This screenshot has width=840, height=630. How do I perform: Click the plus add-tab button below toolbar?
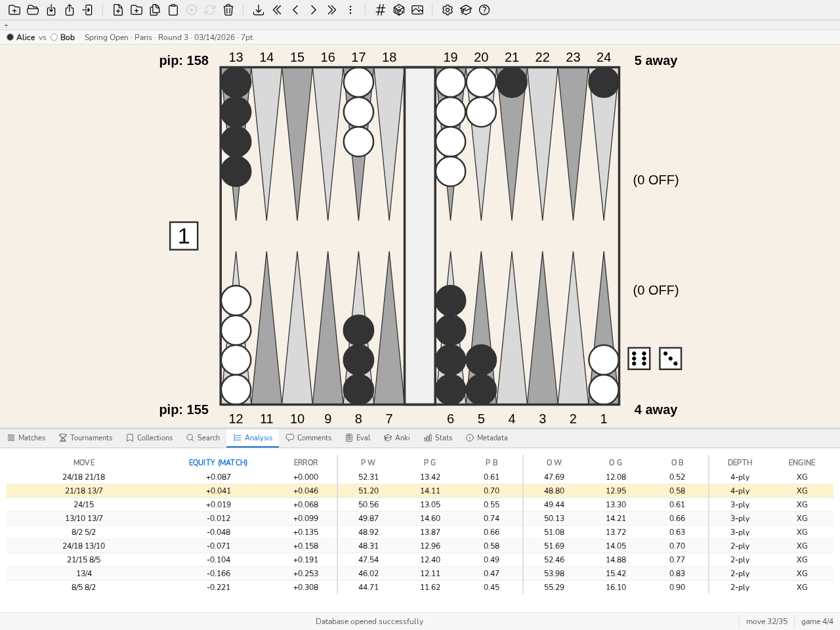click(6, 26)
